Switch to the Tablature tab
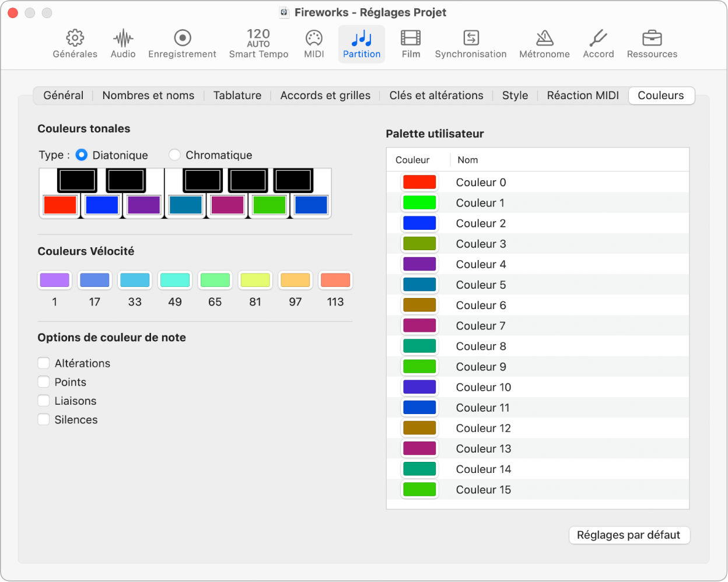Viewport: 728px width, 582px height. click(x=237, y=96)
